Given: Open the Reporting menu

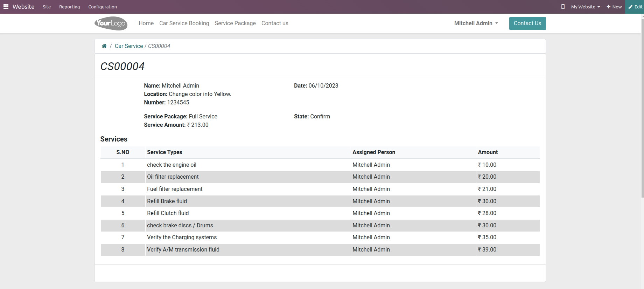Looking at the screenshot, I should [70, 7].
